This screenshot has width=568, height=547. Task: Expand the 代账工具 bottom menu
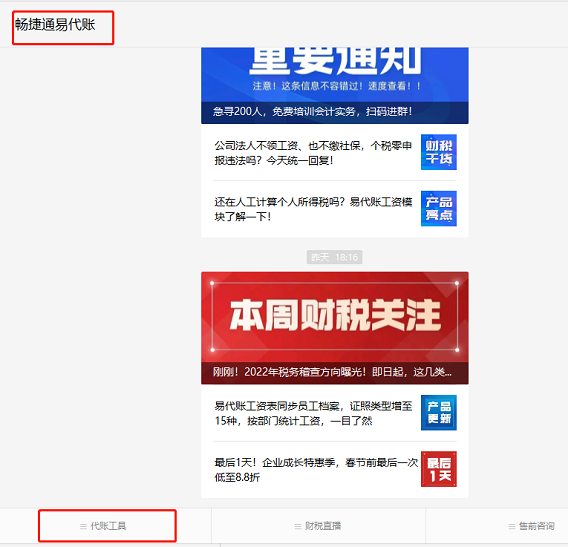pos(106,526)
